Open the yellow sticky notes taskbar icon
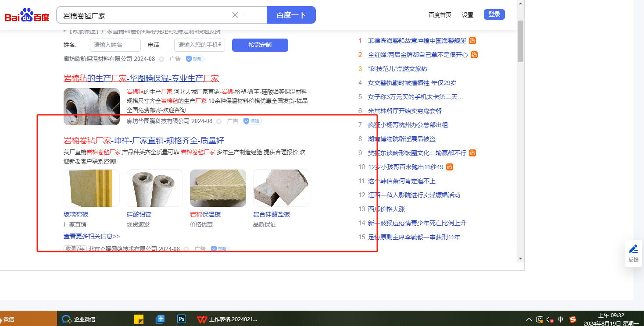This screenshot has width=644, height=326. click(x=139, y=319)
